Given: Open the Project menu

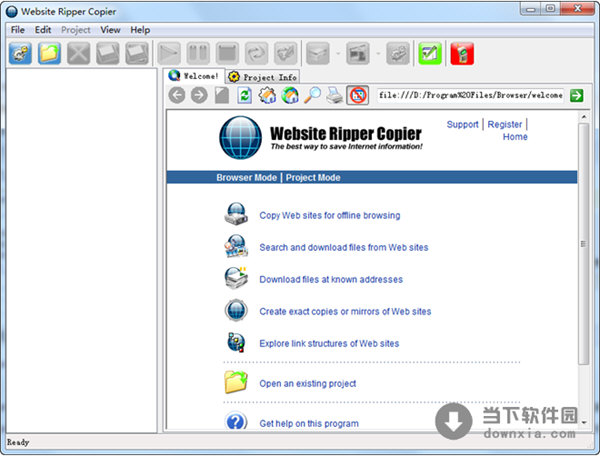Looking at the screenshot, I should 76,30.
